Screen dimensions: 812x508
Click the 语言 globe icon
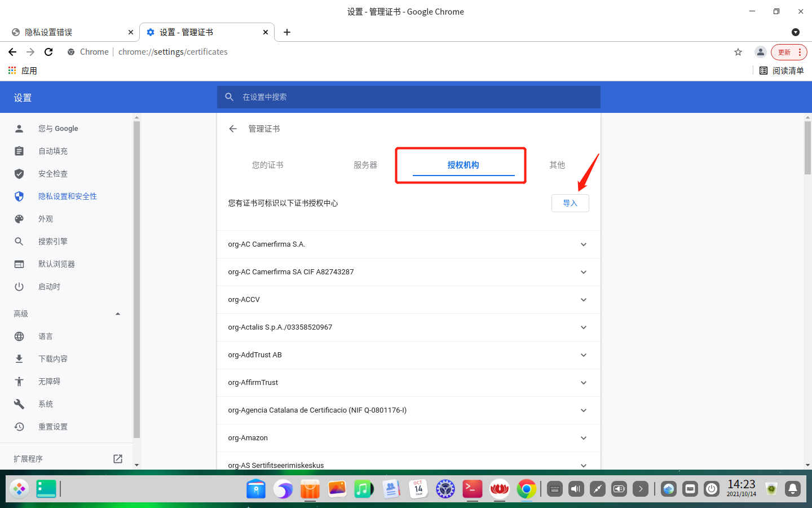click(x=19, y=336)
